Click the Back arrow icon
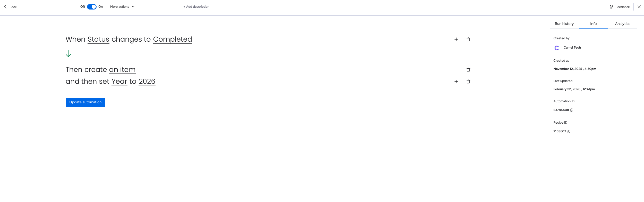The width and height of the screenshot is (644, 202). [5, 7]
